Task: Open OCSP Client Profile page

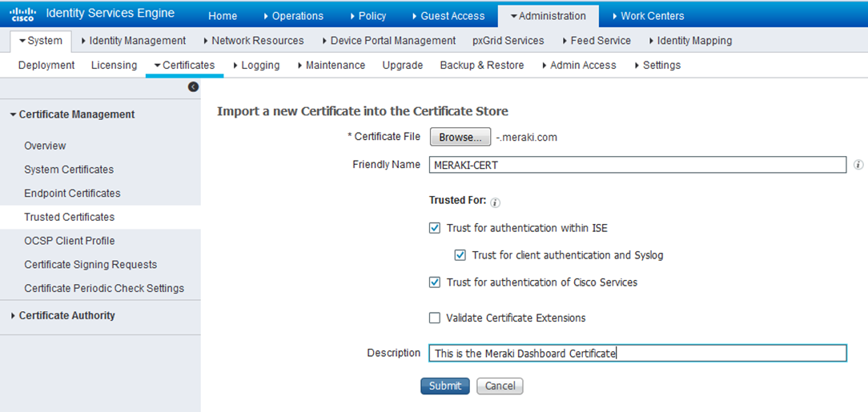Action: pos(70,241)
